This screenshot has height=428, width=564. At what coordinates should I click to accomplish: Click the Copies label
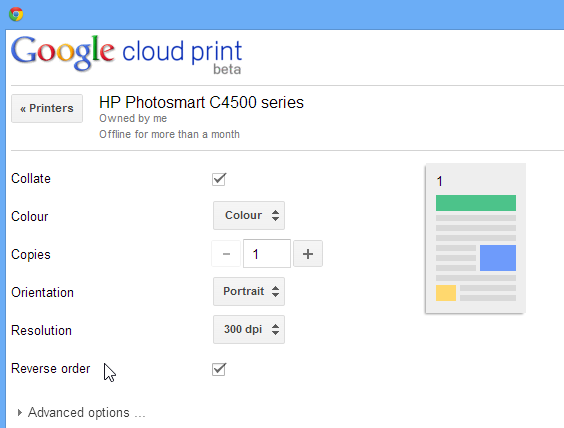[x=31, y=255]
